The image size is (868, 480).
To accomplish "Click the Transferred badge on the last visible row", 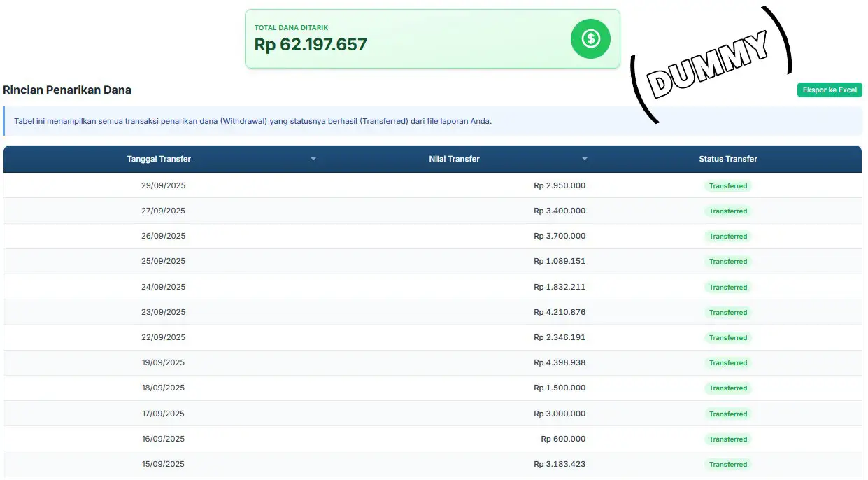I will coord(728,464).
